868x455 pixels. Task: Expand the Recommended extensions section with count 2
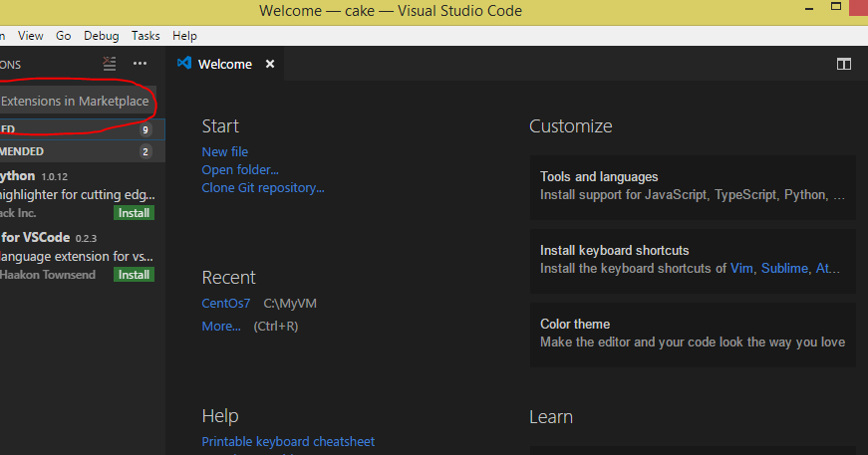[x=83, y=151]
